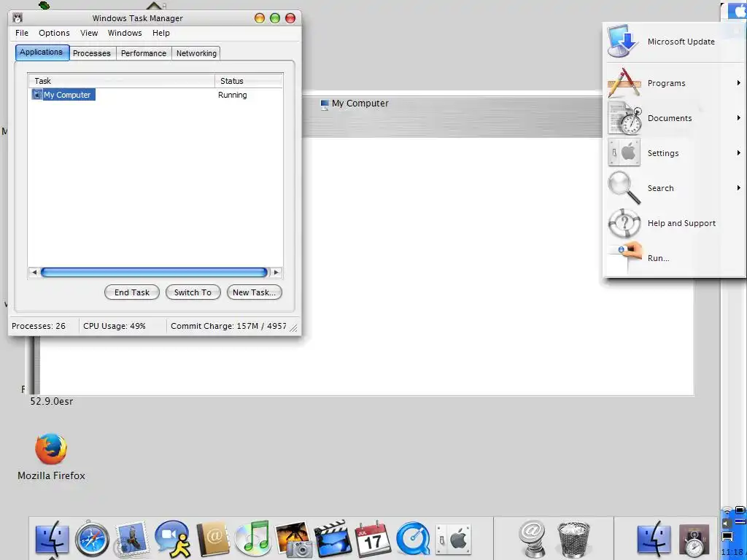This screenshot has width=747, height=560.
Task: Open iPhoto camera icon in dock
Action: (293, 539)
